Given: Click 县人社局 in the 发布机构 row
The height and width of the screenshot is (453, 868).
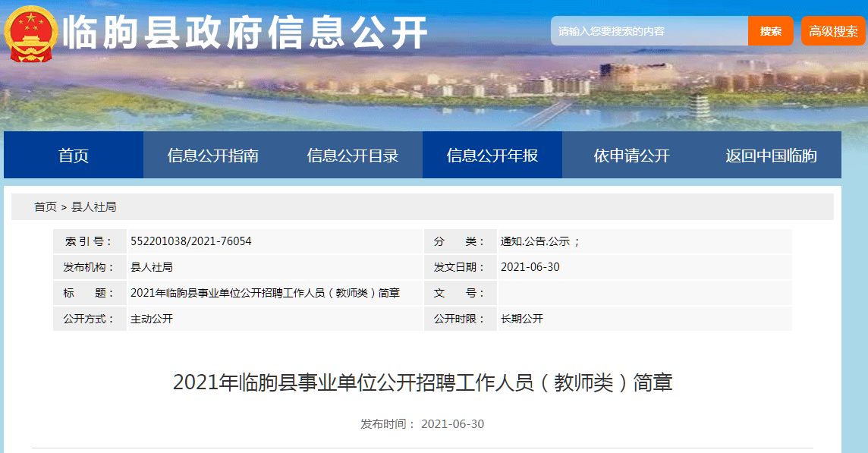Looking at the screenshot, I should tap(152, 267).
